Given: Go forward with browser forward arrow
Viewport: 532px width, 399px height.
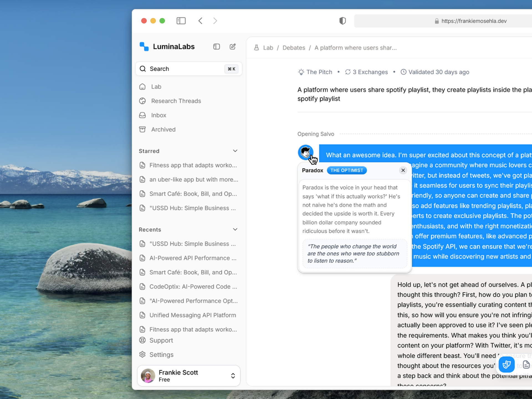Looking at the screenshot, I should (x=215, y=21).
